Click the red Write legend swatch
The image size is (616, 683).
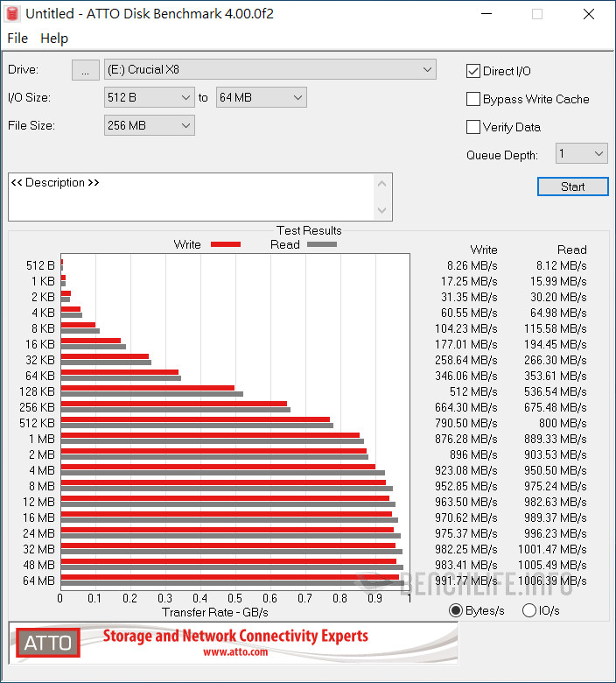pos(225,245)
